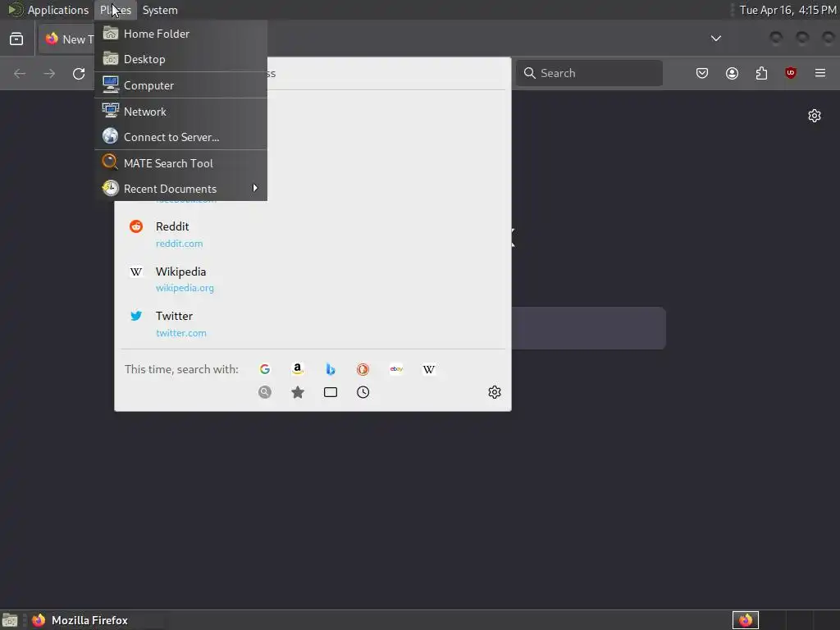This screenshot has width=840, height=630.
Task: Open Home Folder from Places menu
Action: tap(180, 34)
